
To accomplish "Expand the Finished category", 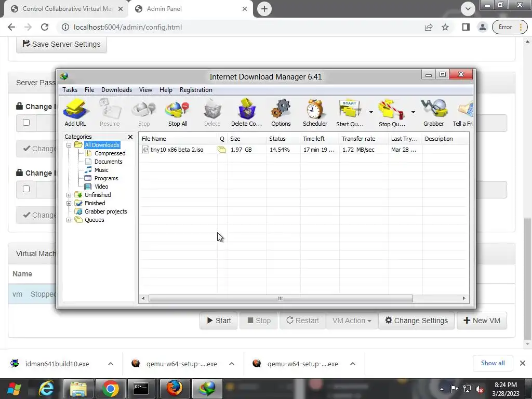I will 69,203.
